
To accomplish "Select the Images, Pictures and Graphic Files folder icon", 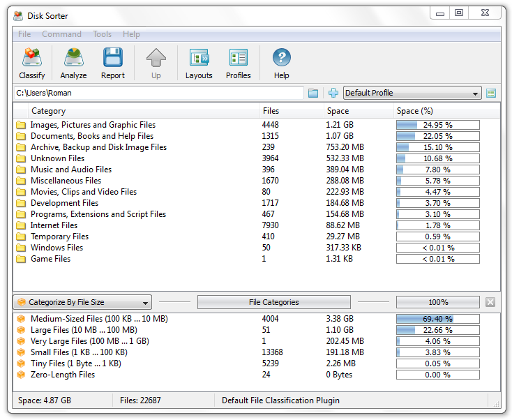I will (x=21, y=125).
